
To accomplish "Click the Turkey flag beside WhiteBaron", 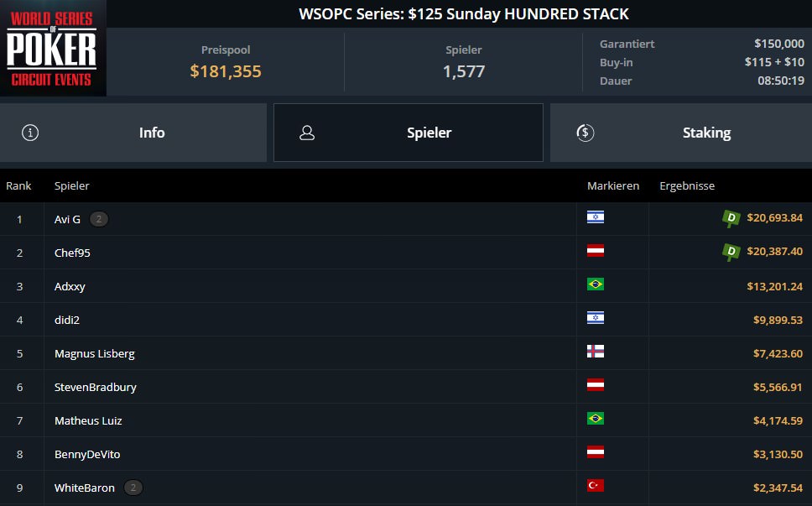I will pyautogui.click(x=596, y=486).
